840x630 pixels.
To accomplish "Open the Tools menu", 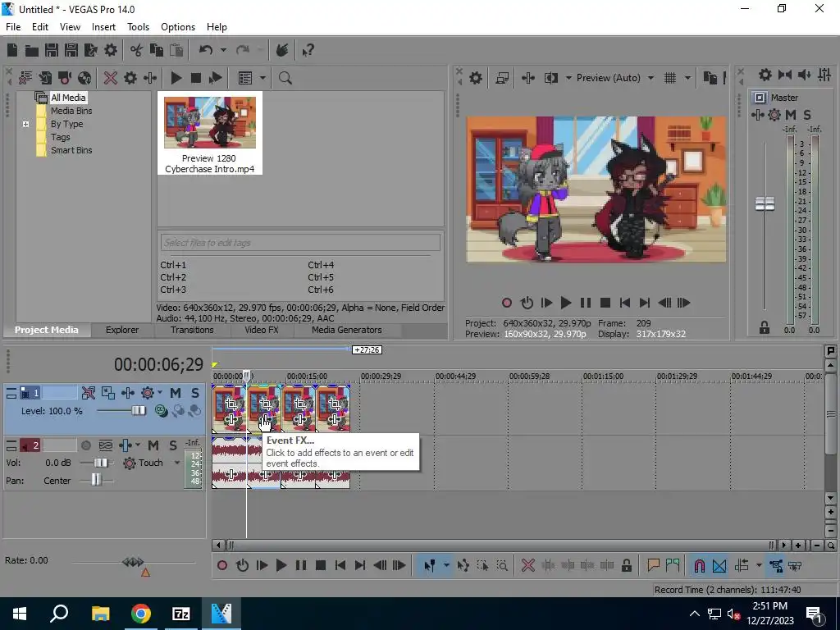I will [138, 27].
